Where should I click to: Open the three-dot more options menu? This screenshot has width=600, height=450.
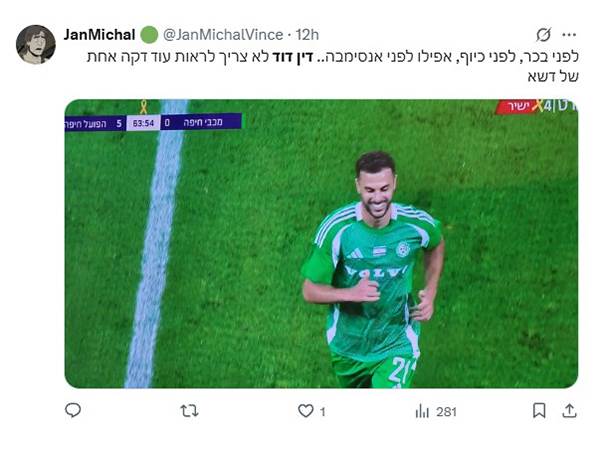click(569, 35)
